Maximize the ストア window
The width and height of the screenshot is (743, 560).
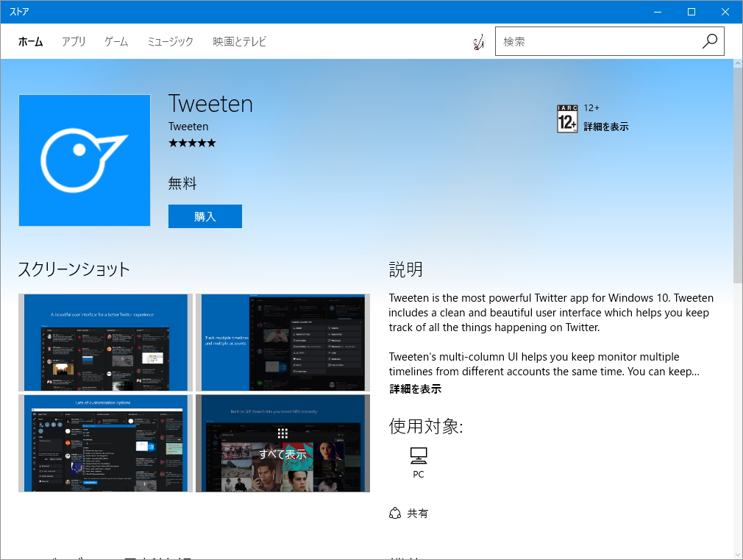(692, 12)
